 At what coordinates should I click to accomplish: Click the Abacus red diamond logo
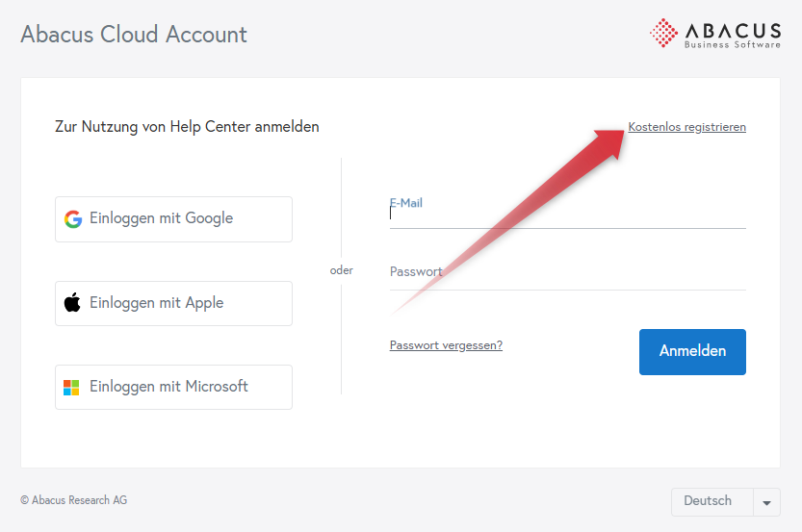tap(663, 34)
